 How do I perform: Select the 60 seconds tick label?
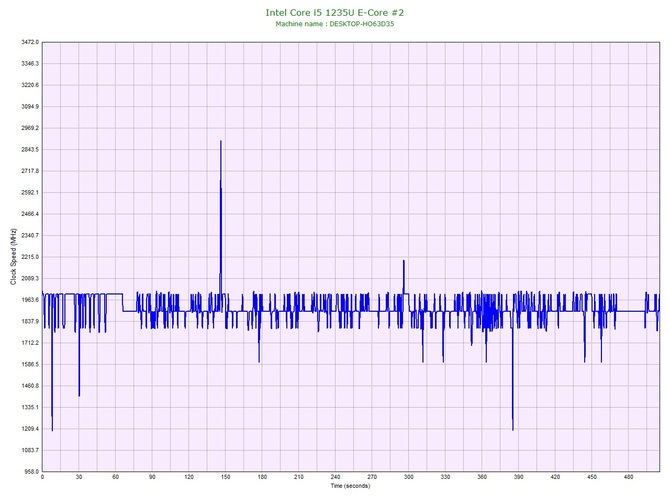pyautogui.click(x=116, y=477)
